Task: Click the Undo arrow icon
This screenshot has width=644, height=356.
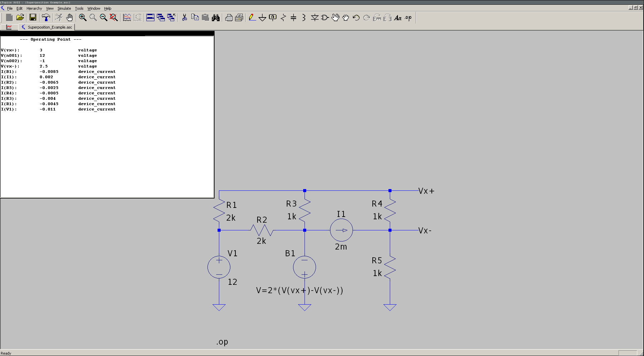Action: (356, 17)
